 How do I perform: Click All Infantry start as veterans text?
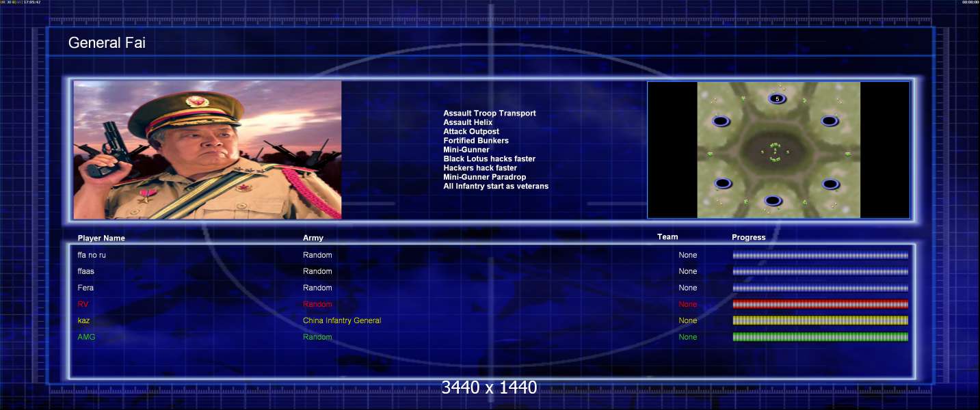(x=496, y=186)
